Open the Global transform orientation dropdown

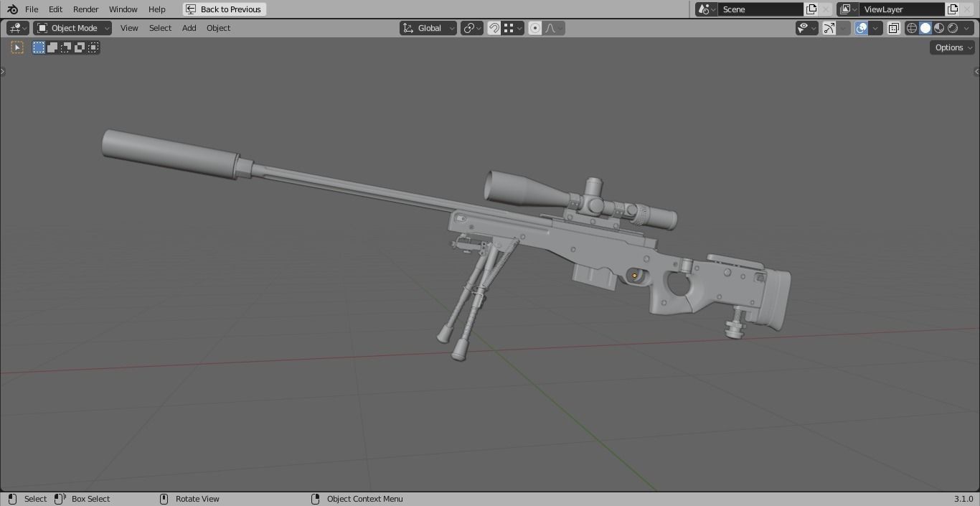pyautogui.click(x=428, y=28)
